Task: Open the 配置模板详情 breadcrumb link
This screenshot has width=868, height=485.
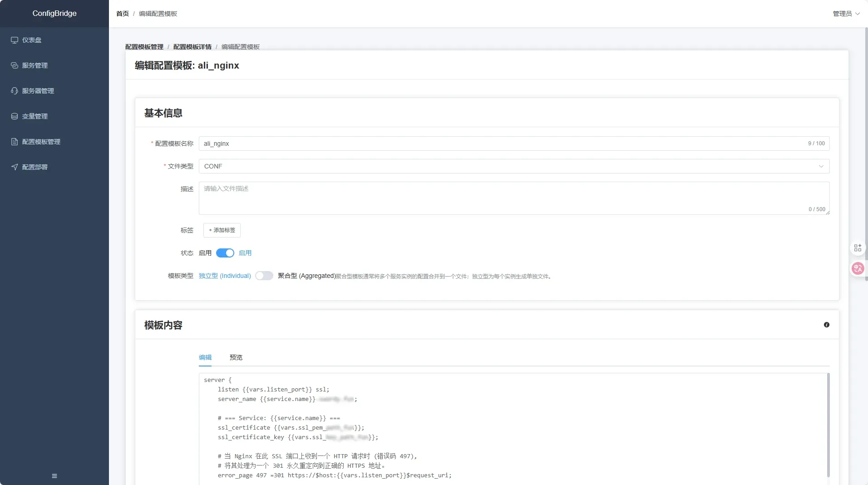Action: point(192,46)
